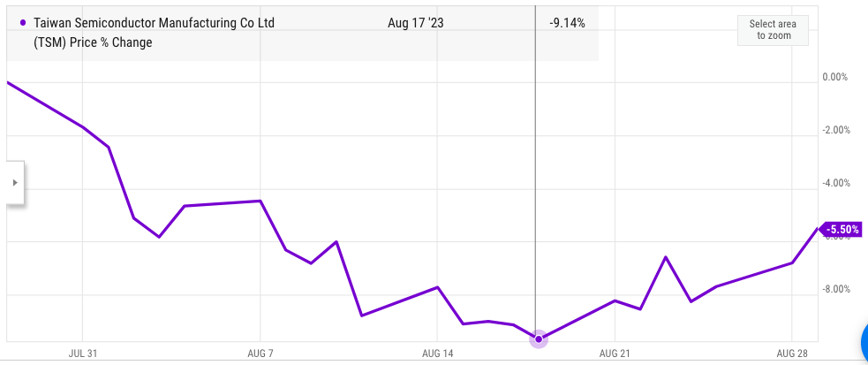This screenshot has height=365, width=868.
Task: Click the AUG 14 x-axis label
Action: (x=438, y=354)
